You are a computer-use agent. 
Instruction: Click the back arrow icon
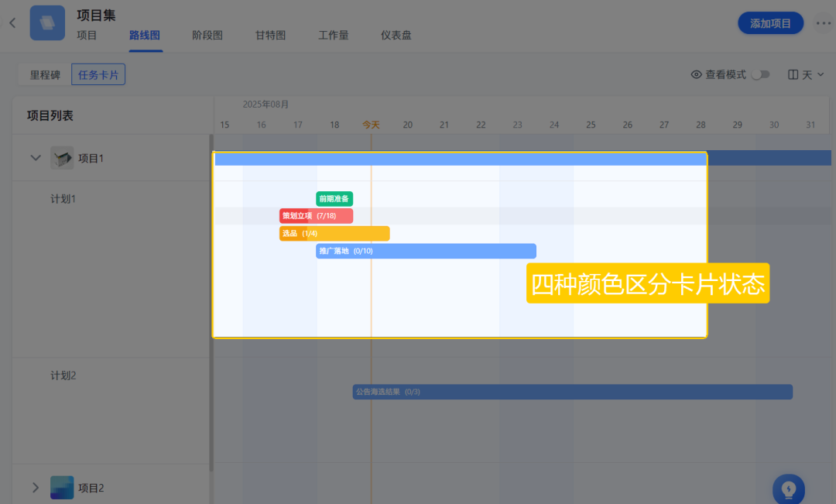[x=12, y=23]
